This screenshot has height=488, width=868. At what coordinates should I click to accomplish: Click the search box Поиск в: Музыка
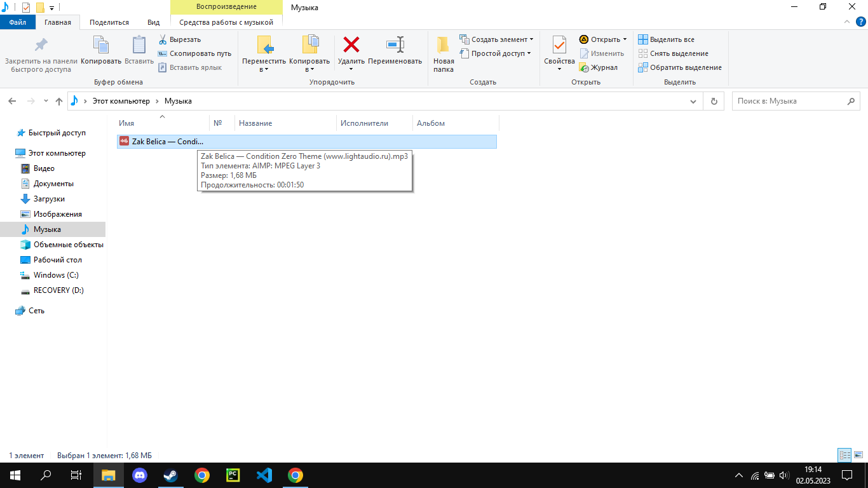coord(796,101)
